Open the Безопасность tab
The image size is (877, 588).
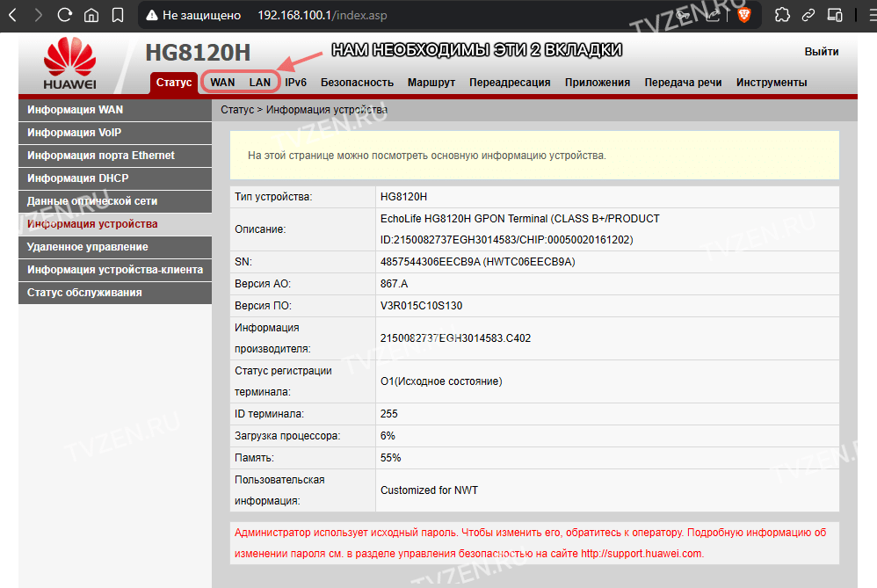click(x=357, y=83)
